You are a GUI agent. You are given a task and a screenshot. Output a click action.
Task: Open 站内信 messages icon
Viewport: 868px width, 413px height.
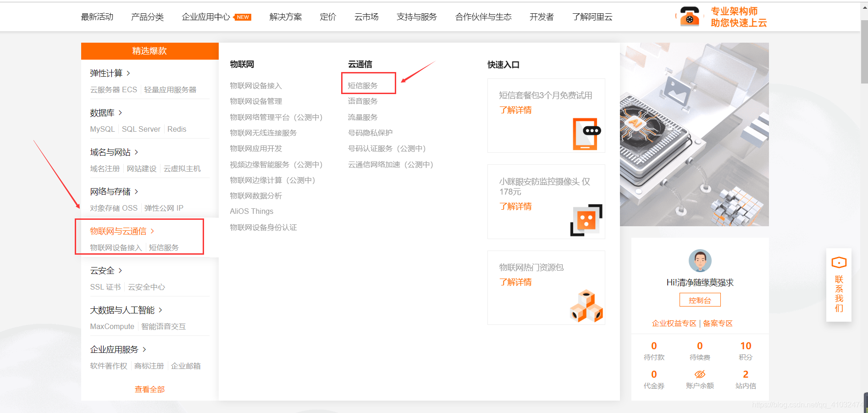[x=746, y=374]
